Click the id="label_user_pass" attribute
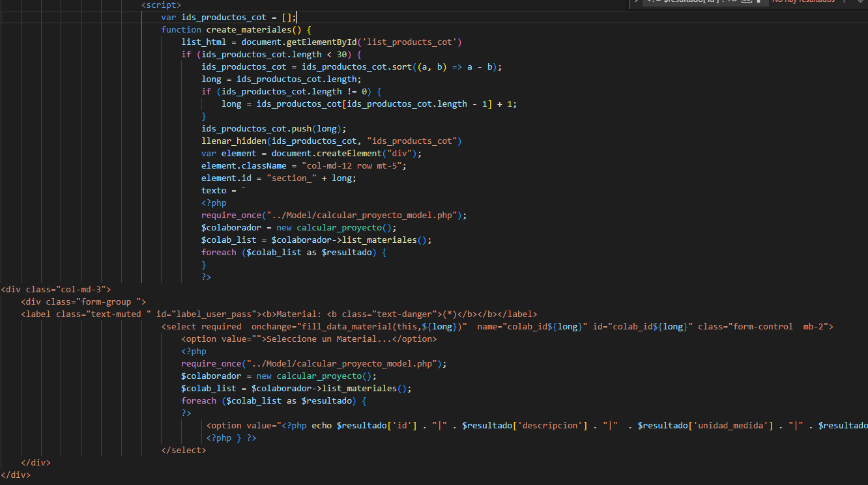The height and width of the screenshot is (485, 868). (207, 314)
